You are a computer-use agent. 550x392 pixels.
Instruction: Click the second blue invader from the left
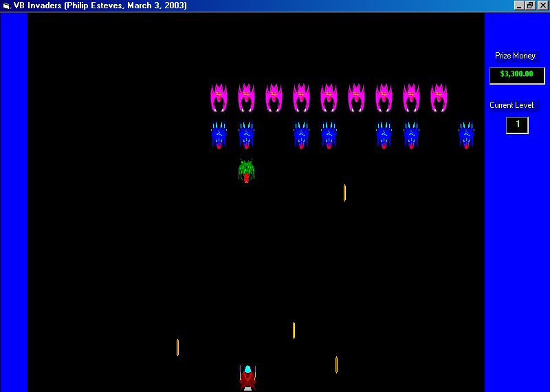coord(246,135)
